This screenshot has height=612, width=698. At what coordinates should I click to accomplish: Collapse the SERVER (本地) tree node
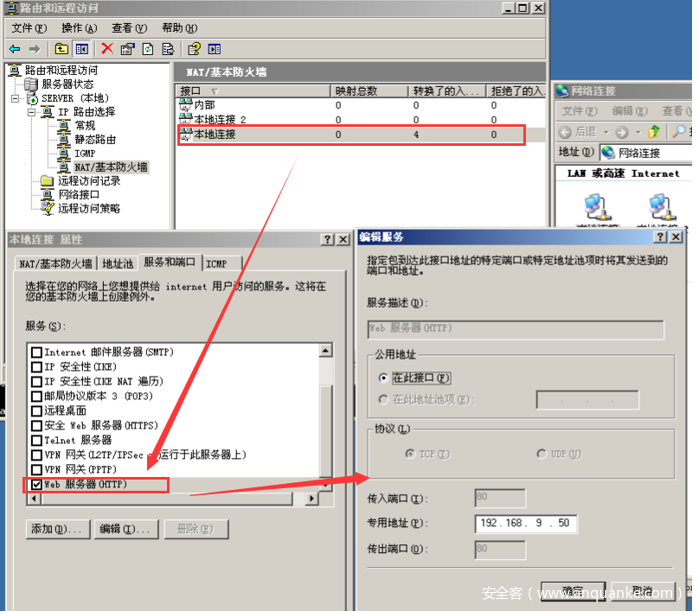tap(16, 98)
